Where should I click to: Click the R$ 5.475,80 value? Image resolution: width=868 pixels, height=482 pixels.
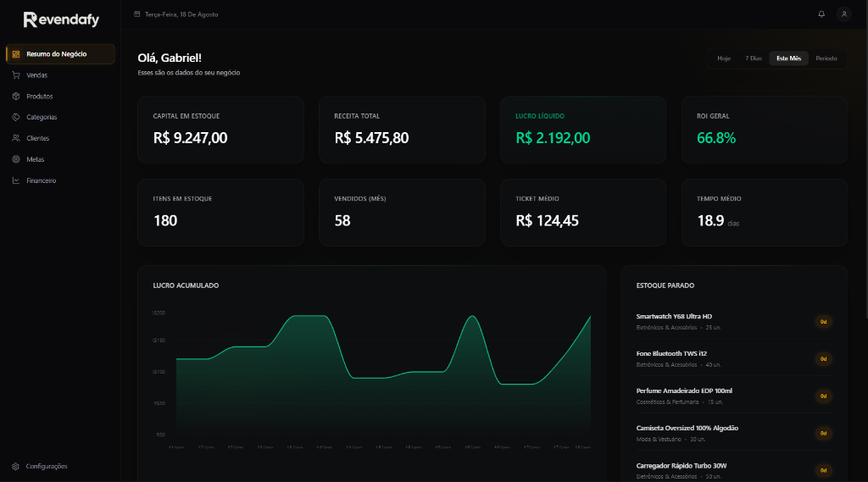point(371,138)
